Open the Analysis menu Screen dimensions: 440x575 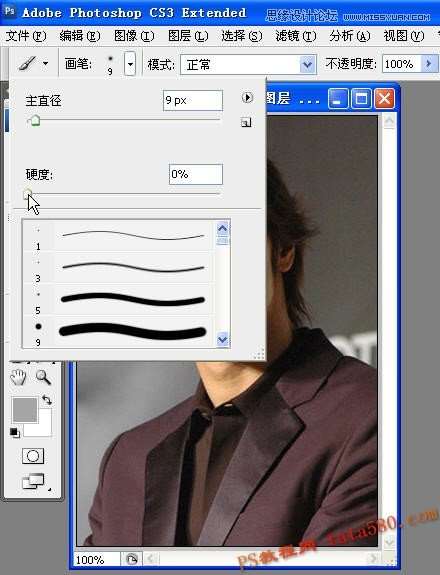[x=349, y=36]
